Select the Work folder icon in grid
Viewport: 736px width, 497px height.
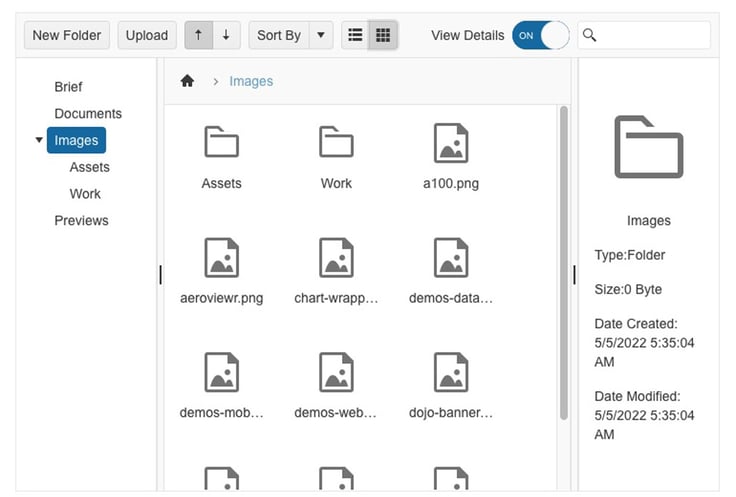tap(336, 142)
